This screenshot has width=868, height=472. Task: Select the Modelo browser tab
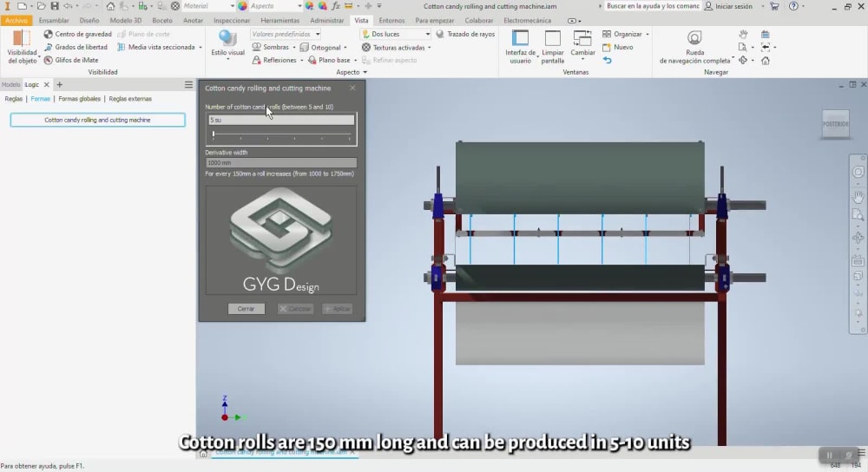pyautogui.click(x=10, y=85)
